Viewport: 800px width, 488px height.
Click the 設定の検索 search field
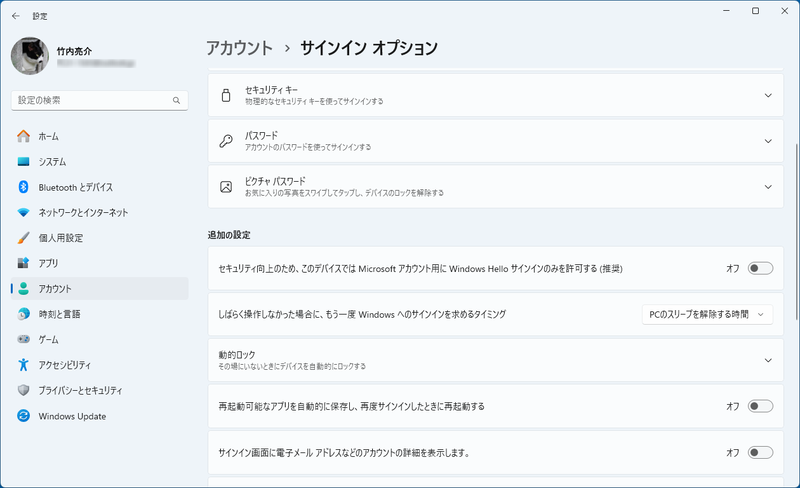(99, 100)
